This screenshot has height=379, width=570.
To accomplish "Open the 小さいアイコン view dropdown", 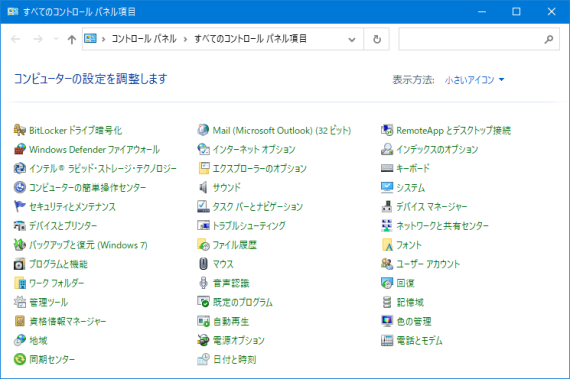I will [474, 80].
